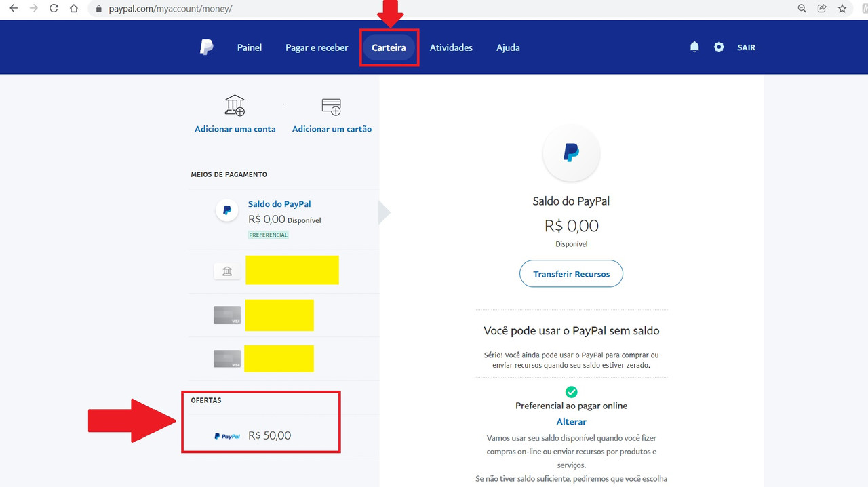868x487 pixels.
Task: Click share page icon in address bar
Action: 822,9
